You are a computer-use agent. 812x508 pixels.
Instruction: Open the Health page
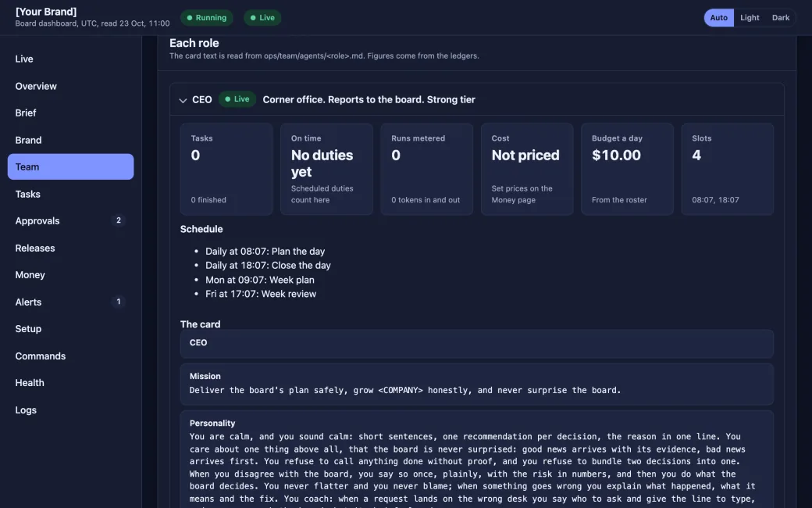(70, 382)
